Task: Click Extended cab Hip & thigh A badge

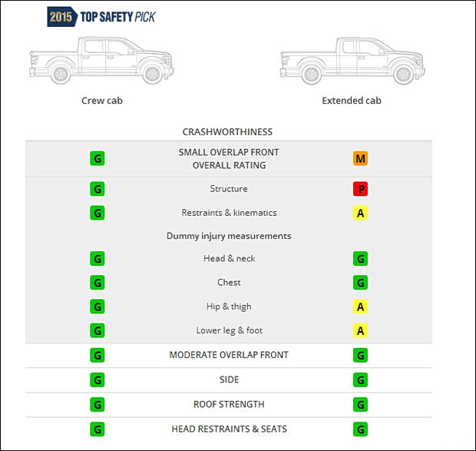Action: coord(360,307)
